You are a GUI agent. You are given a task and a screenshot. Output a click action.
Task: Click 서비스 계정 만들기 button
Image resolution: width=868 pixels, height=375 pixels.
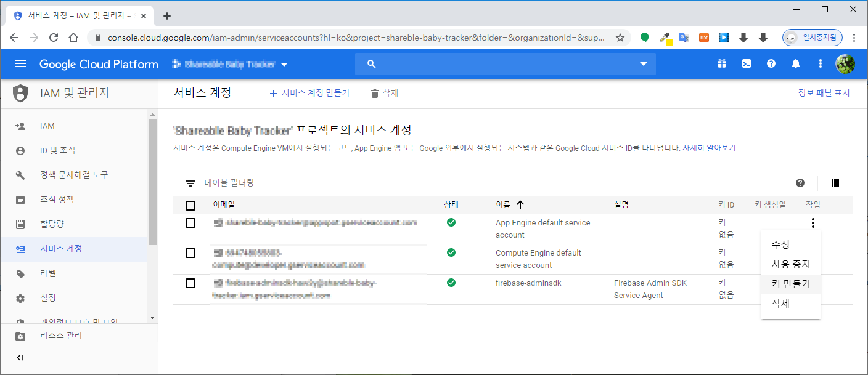[x=309, y=93]
